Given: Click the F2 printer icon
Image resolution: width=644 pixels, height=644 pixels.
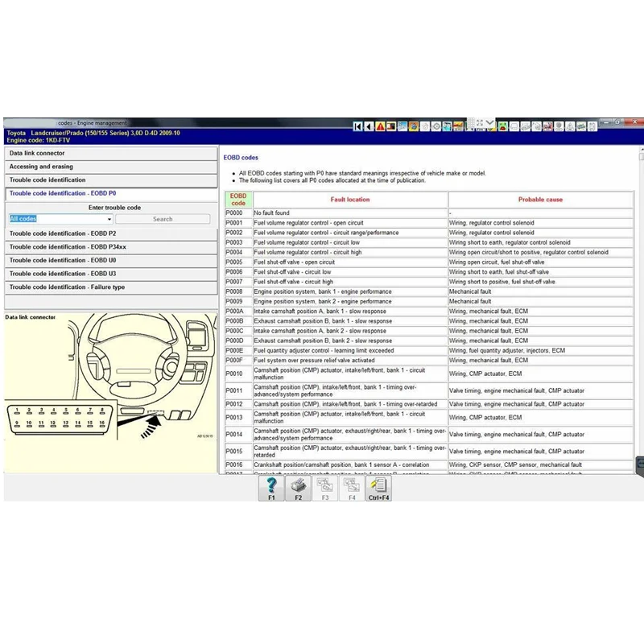Looking at the screenshot, I should pyautogui.click(x=298, y=489).
